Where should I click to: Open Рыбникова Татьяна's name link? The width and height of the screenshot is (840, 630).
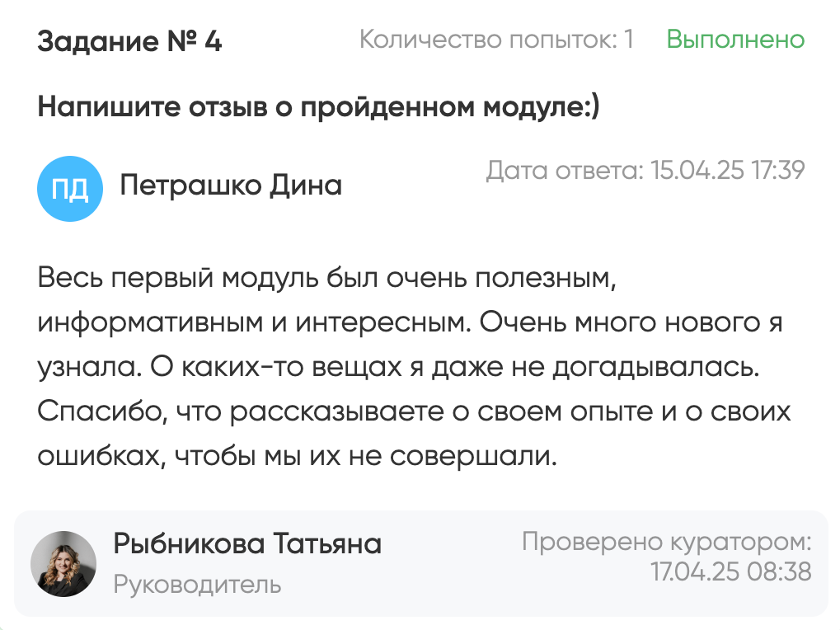[246, 544]
